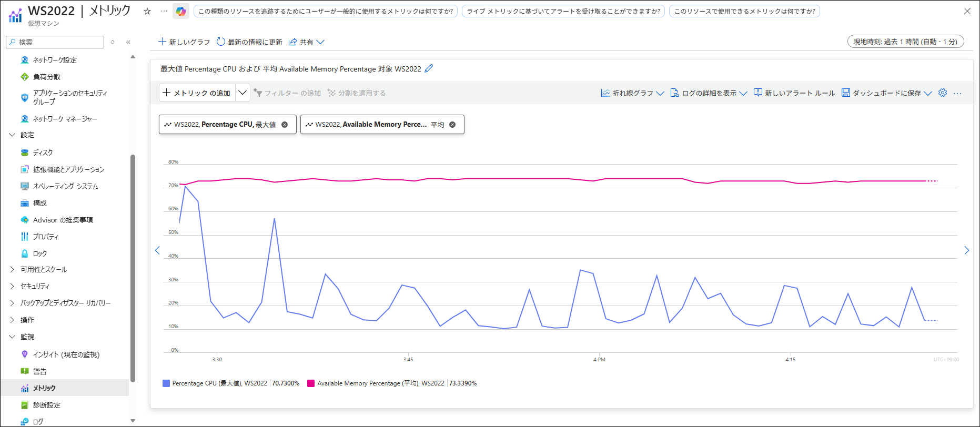Open the メトリックの追加 dropdown arrow
The image size is (980, 427).
click(x=243, y=93)
